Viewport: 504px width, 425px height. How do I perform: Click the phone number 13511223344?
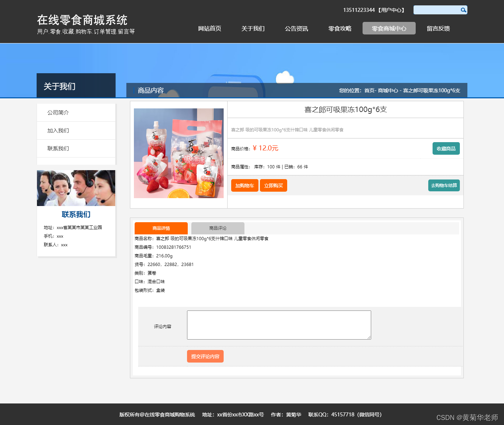tap(359, 10)
